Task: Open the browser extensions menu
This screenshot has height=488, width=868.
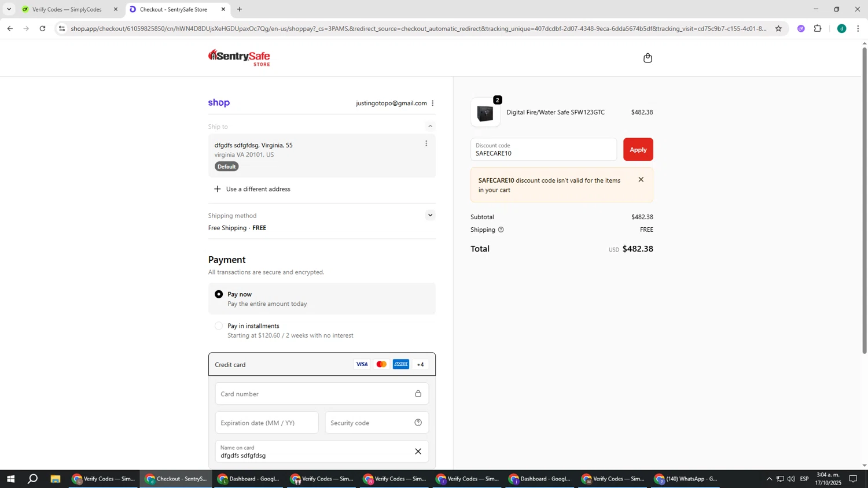Action: click(818, 28)
